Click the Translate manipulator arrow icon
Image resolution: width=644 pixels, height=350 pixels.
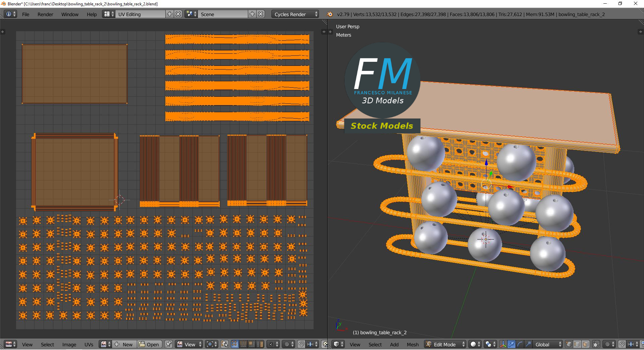pyautogui.click(x=511, y=344)
